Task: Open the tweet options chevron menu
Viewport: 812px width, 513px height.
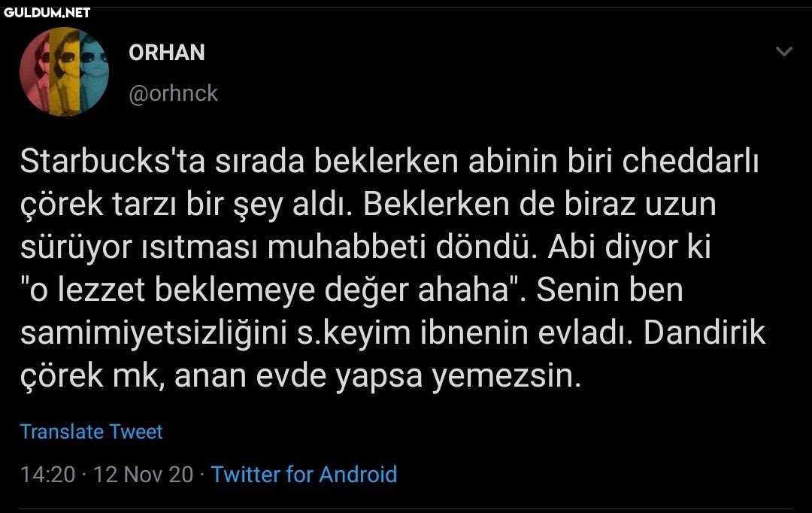Action: click(x=784, y=52)
